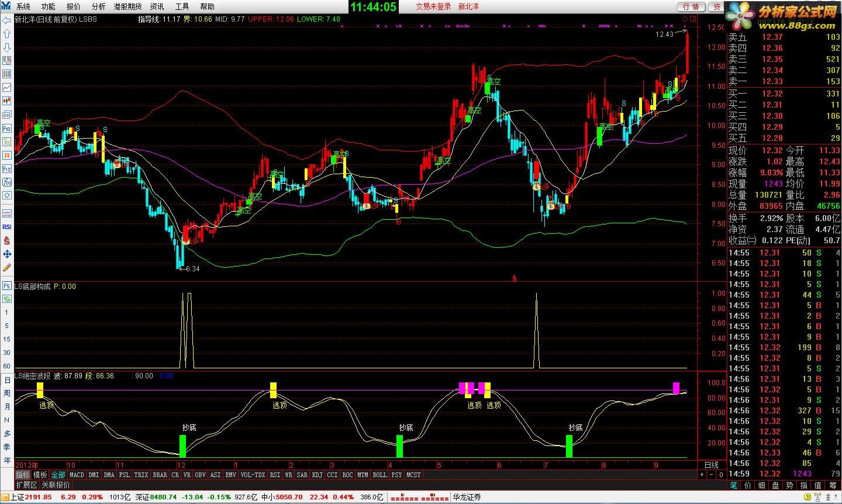Open the 功能 menu

(x=49, y=6)
